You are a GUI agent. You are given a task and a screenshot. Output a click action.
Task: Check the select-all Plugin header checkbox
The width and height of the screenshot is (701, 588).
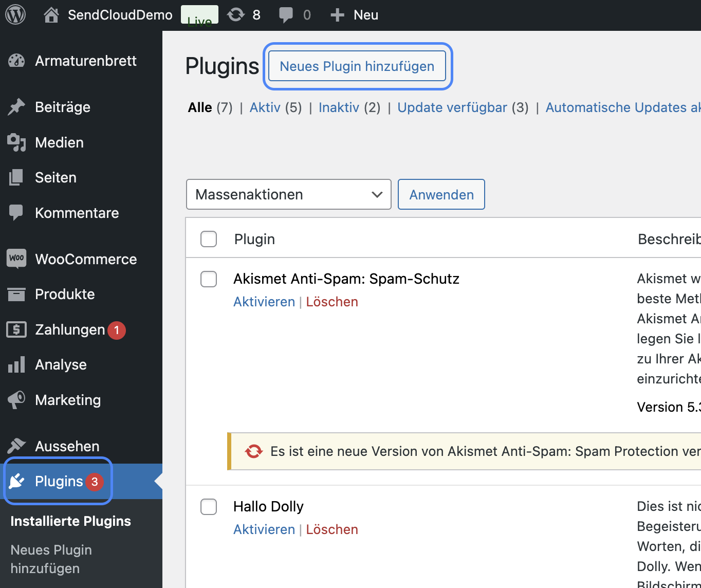pos(209,239)
